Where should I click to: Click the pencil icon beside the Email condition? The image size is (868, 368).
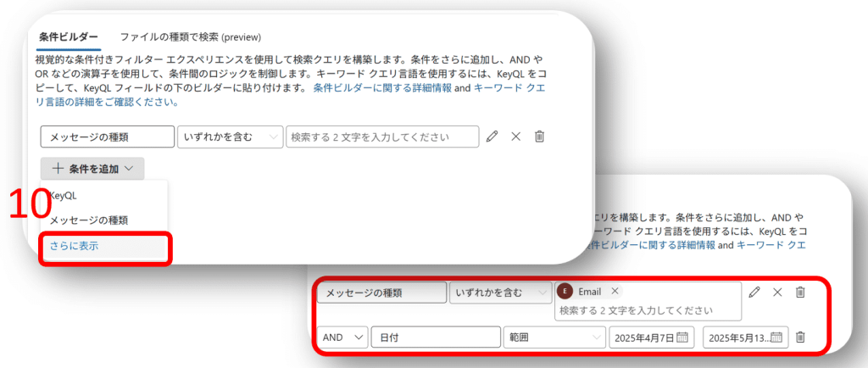coord(754,292)
